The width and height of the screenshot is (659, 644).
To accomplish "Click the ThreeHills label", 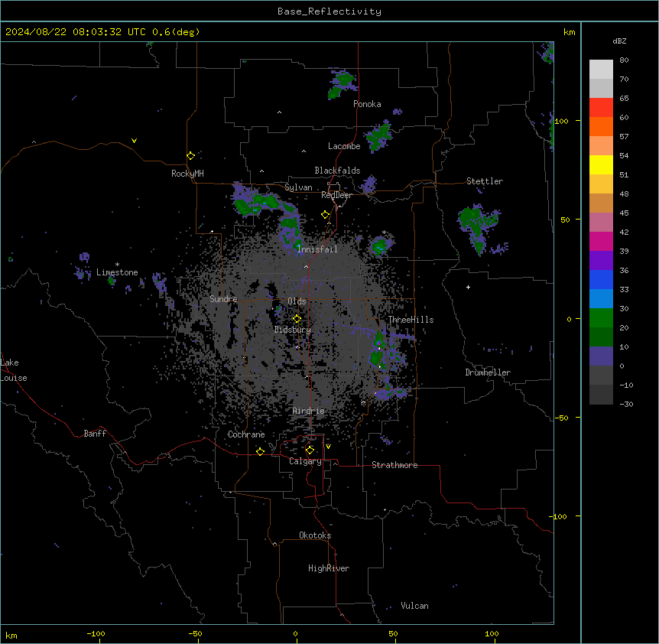I will pos(411,320).
